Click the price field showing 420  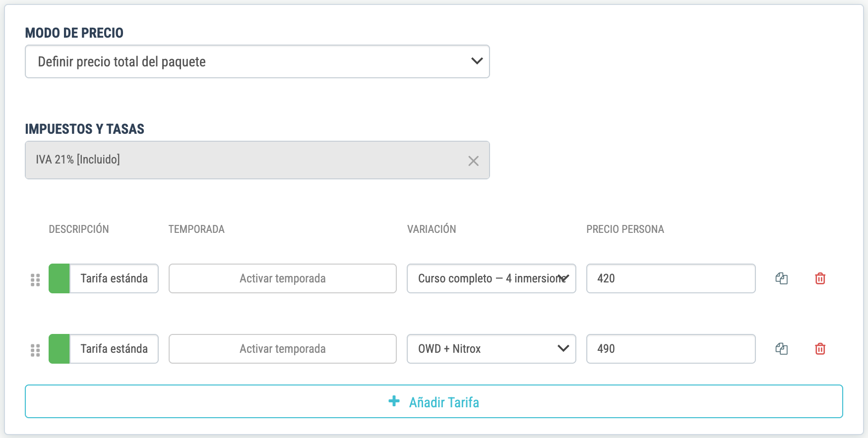coord(671,278)
